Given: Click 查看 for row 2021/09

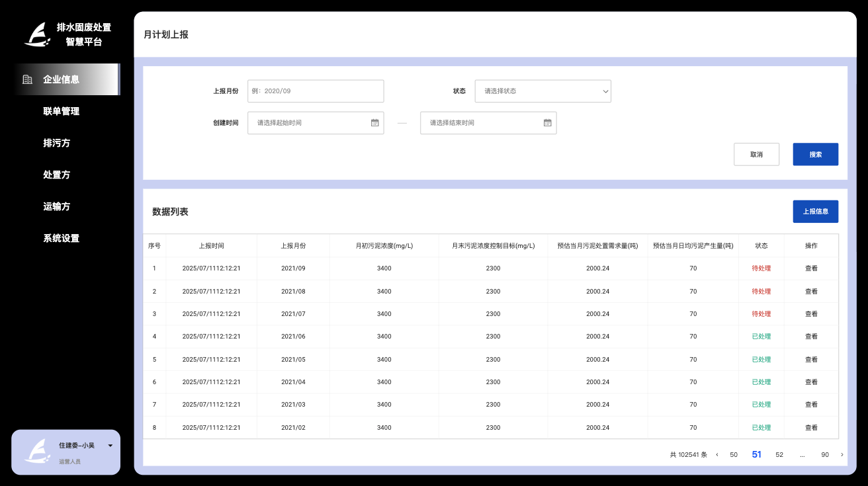Looking at the screenshot, I should coord(811,268).
